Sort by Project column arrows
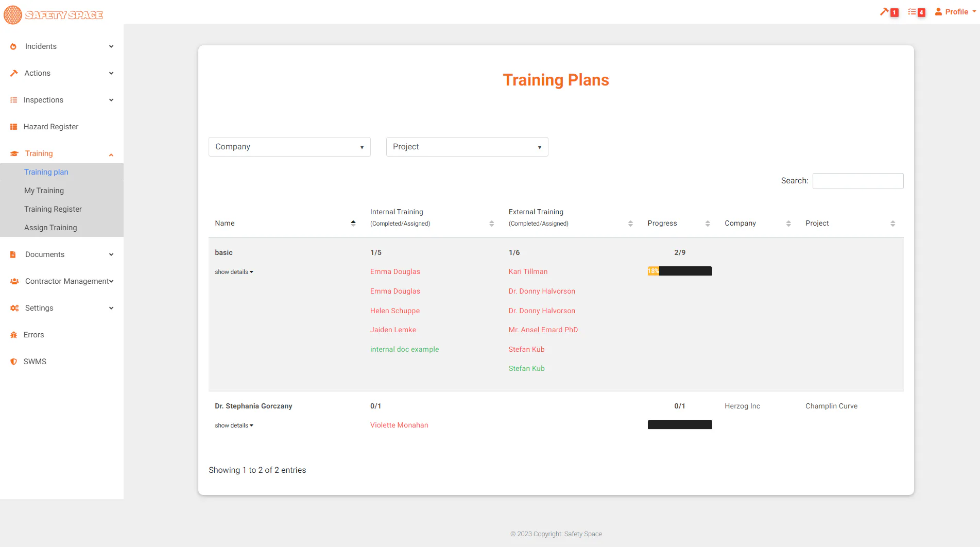Viewport: 980px width, 547px height. (x=893, y=223)
